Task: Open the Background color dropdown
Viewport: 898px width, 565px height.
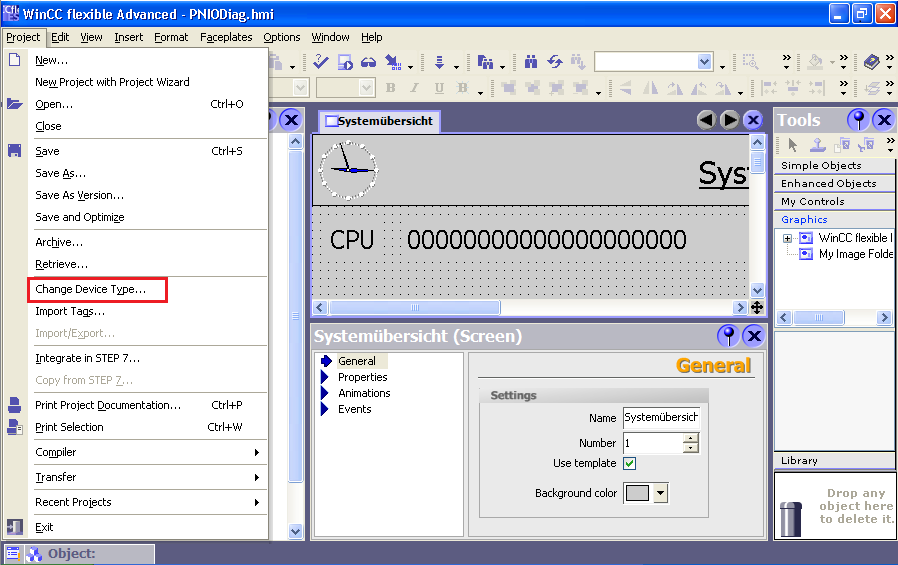Action: [x=660, y=493]
